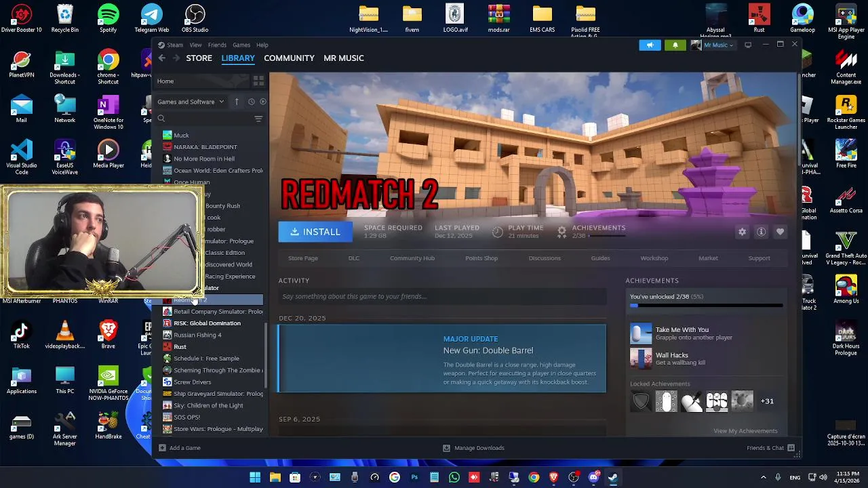Screen dimensions: 868x488
Task: Open the Support link
Action: [x=759, y=258]
